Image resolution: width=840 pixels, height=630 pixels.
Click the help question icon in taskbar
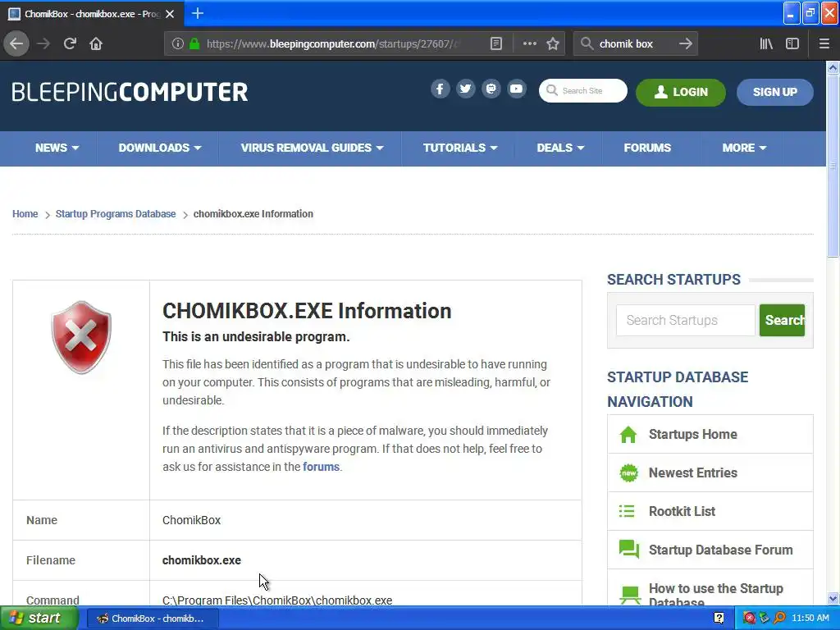click(719, 619)
